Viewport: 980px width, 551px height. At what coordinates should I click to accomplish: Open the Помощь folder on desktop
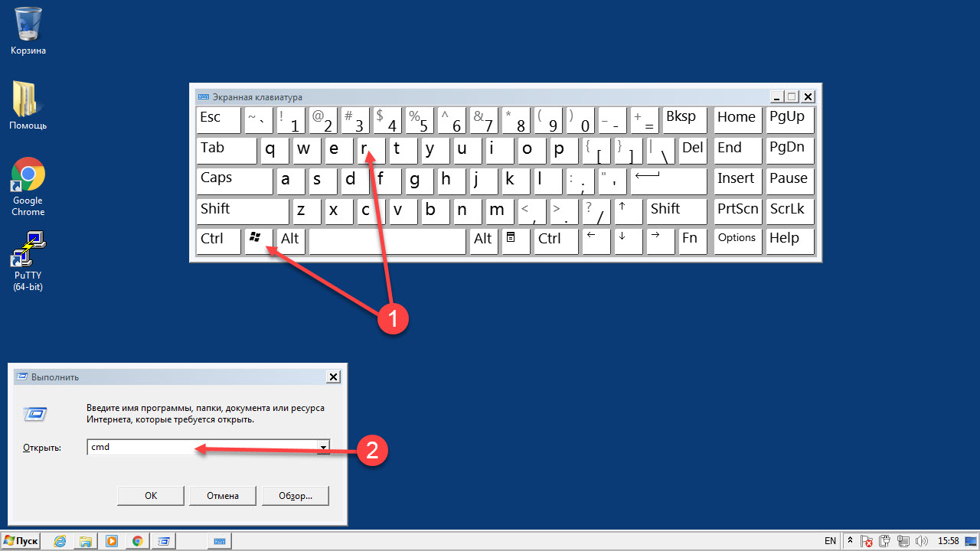pyautogui.click(x=28, y=104)
